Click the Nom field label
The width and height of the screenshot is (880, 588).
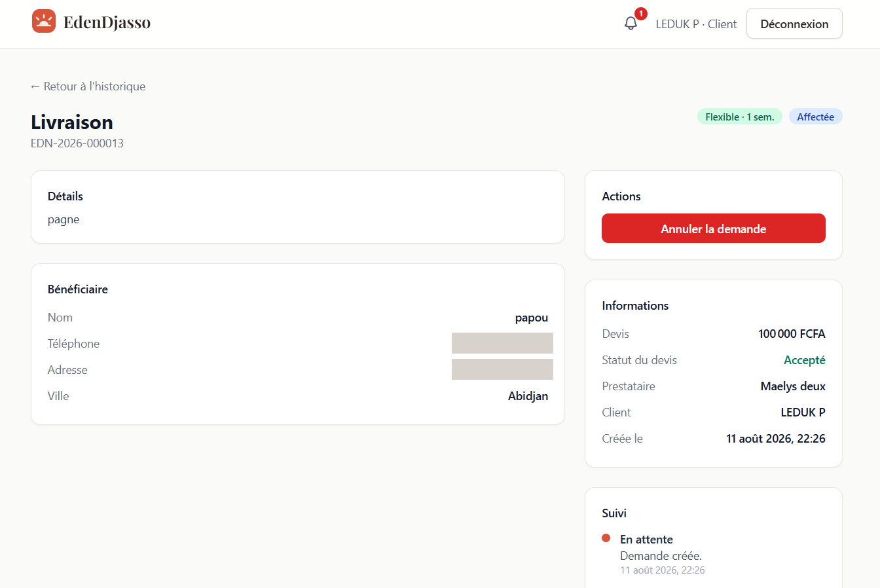click(60, 318)
